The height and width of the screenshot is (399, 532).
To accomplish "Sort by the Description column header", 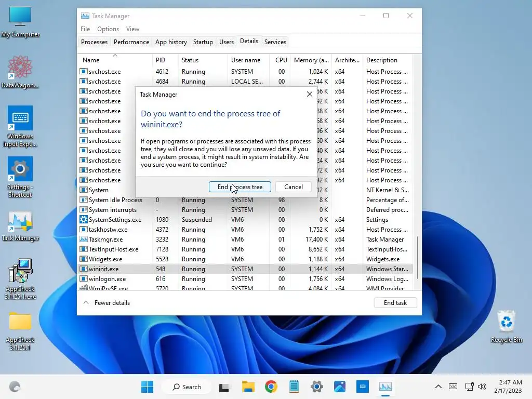I will tap(388, 60).
